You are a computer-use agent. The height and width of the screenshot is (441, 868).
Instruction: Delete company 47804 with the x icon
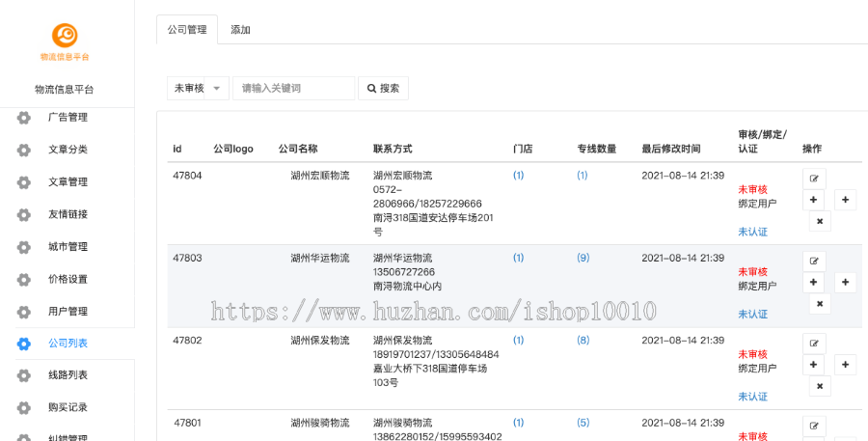820,221
